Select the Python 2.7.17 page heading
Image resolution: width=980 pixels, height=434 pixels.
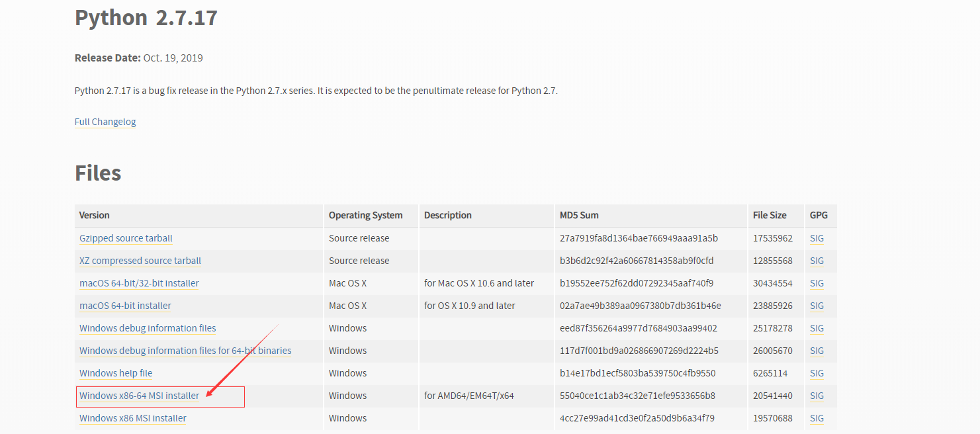pyautogui.click(x=146, y=18)
